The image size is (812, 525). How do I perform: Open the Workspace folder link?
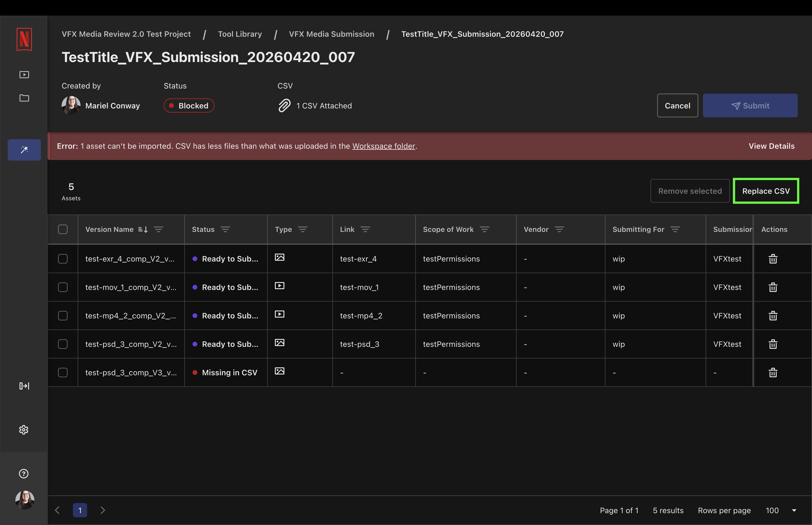coord(384,146)
